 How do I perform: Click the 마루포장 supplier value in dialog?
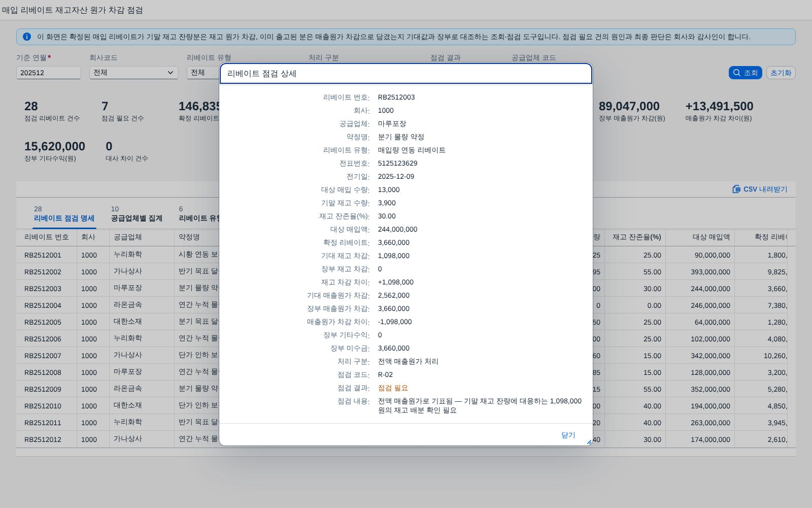click(392, 124)
